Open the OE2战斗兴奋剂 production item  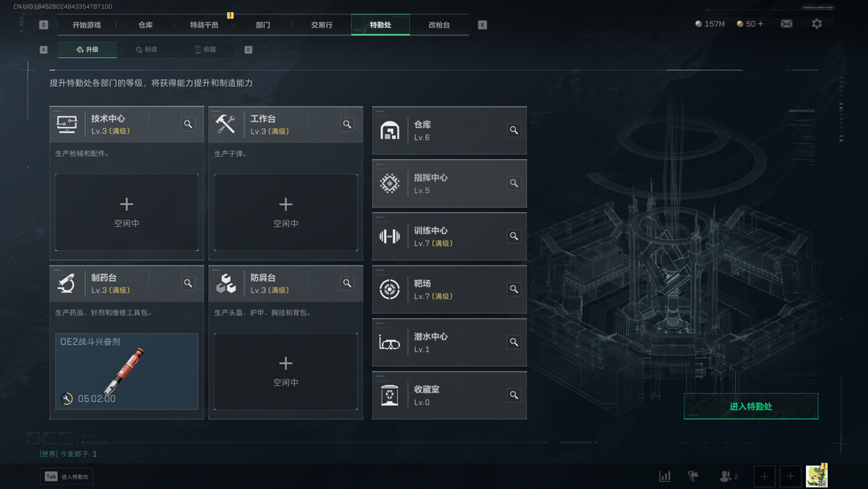pyautogui.click(x=127, y=371)
